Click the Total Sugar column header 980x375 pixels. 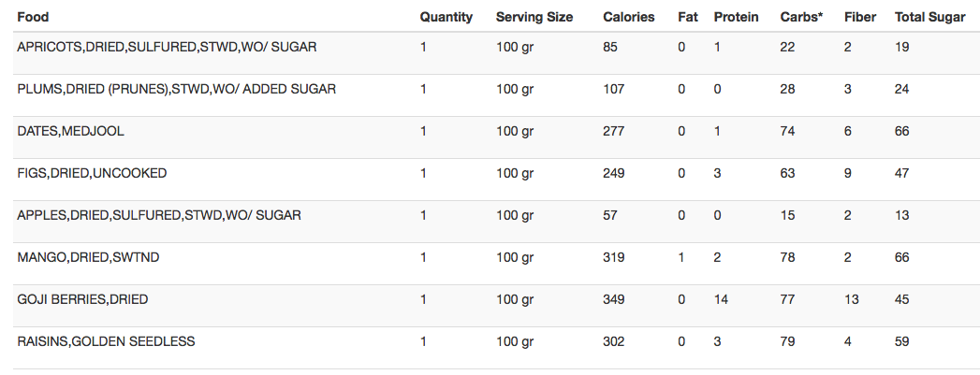point(930,18)
